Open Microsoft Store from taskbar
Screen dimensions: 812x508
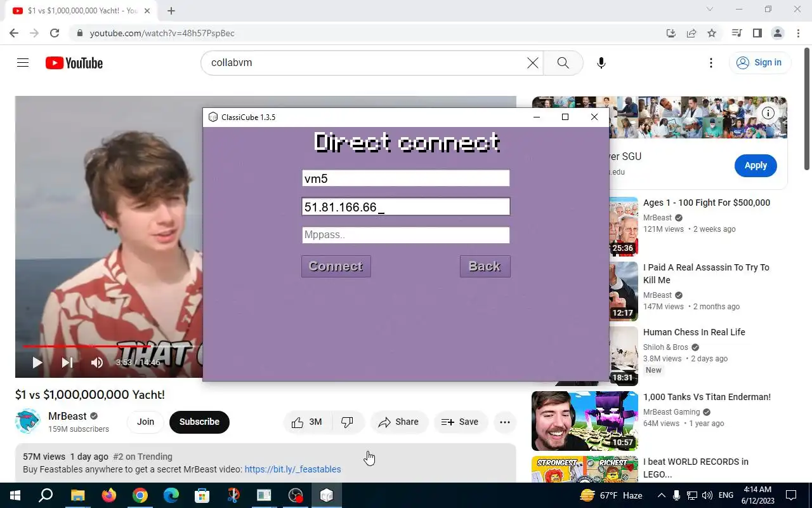202,495
